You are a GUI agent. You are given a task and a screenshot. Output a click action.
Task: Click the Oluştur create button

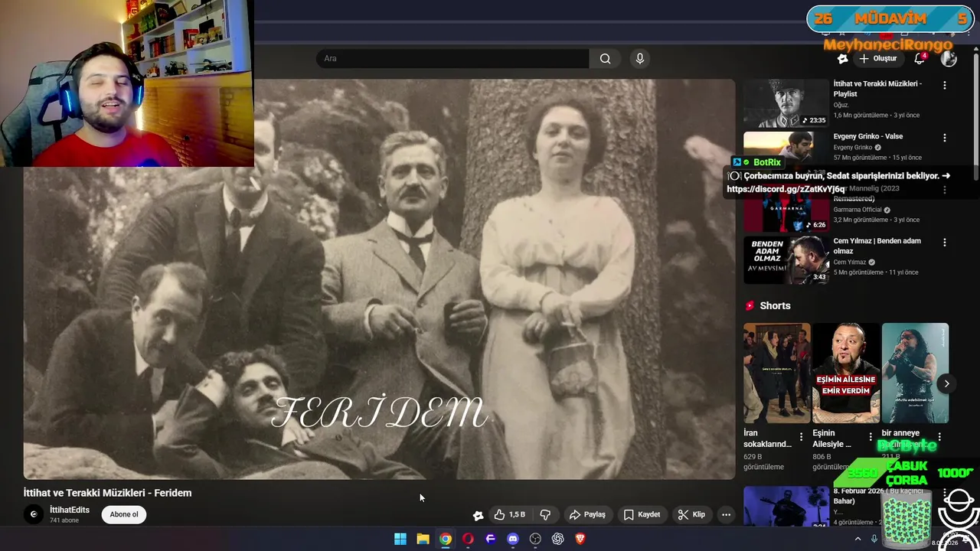coord(877,58)
